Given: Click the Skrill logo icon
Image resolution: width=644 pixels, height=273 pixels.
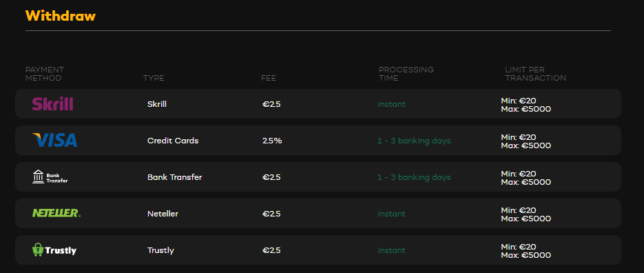Looking at the screenshot, I should 52,104.
